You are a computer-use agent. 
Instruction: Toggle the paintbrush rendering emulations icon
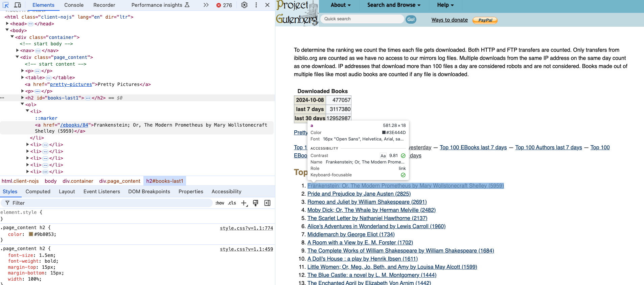255,203
